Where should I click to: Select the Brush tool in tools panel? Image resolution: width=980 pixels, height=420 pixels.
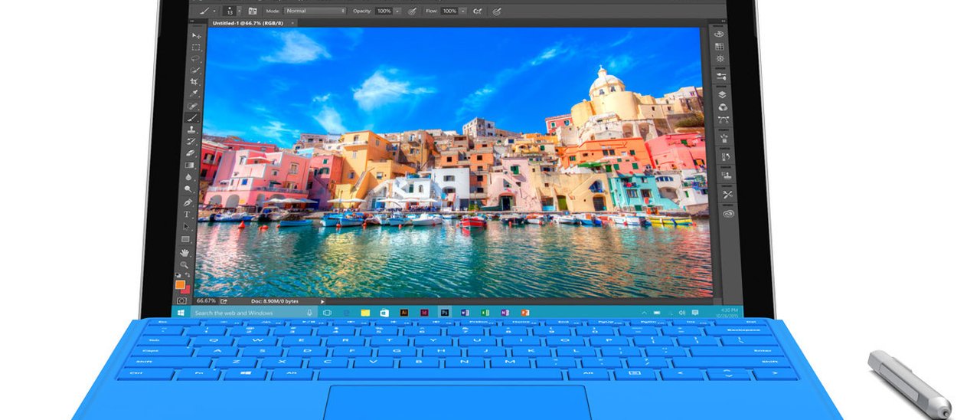(193, 118)
